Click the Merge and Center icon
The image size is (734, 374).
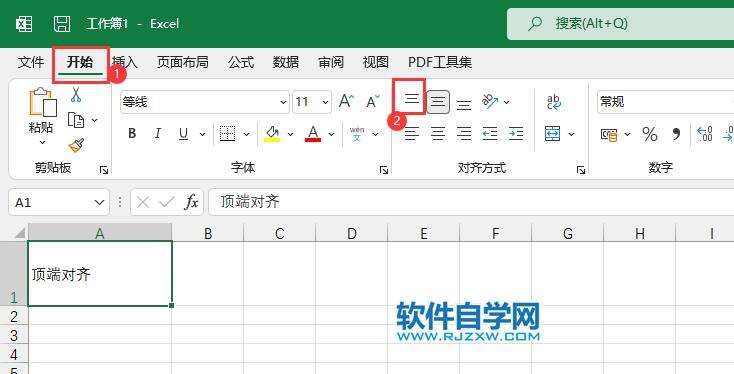point(552,134)
